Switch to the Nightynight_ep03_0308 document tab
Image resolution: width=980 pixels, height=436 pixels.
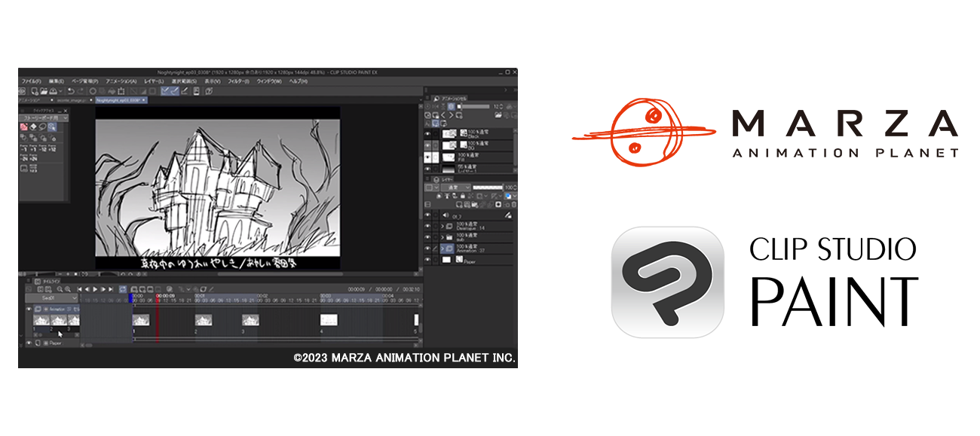[121, 100]
